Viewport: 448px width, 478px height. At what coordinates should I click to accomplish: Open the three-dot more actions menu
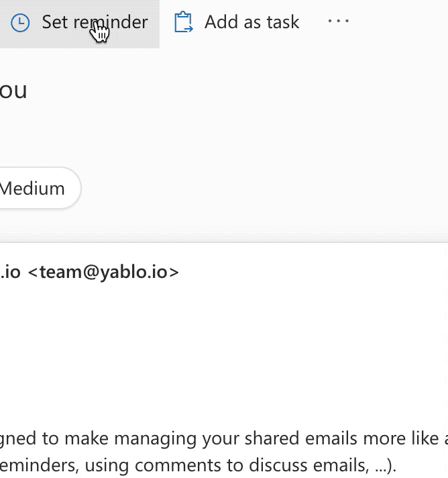pos(339,21)
